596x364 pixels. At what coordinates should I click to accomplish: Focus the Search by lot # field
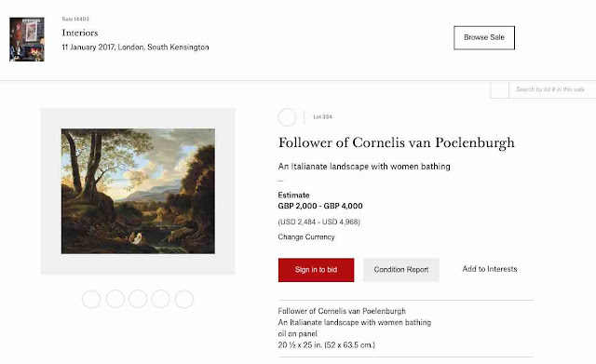552,89
